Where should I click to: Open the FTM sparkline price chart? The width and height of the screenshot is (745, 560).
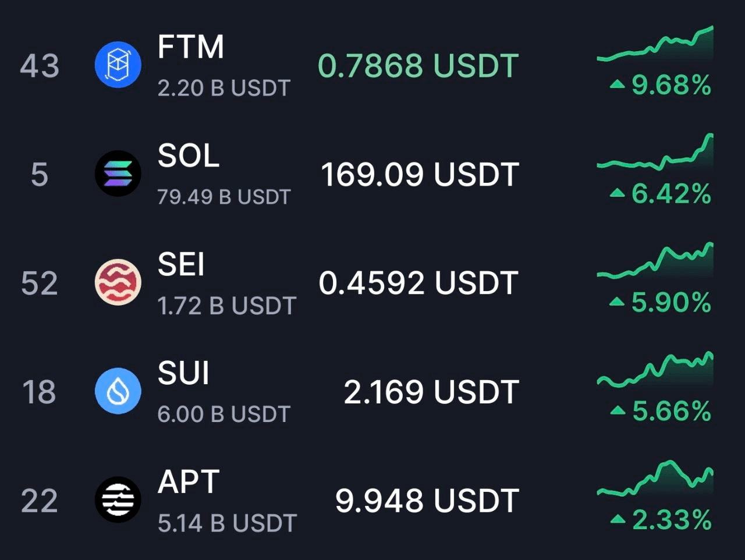point(655,44)
